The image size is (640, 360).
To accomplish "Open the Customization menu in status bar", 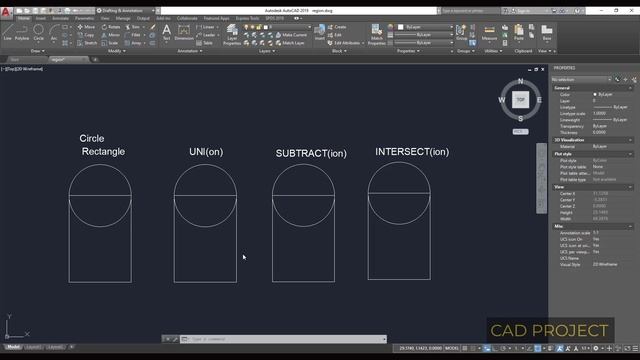I will point(635,348).
